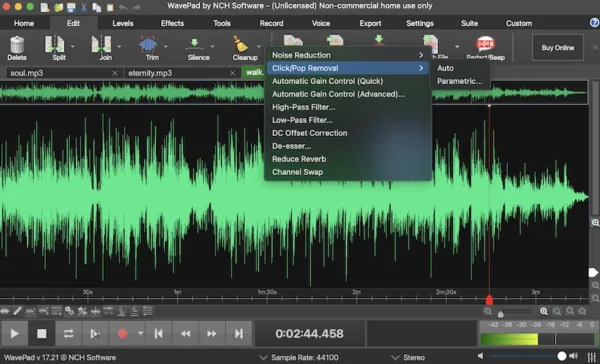The width and height of the screenshot is (600, 364).
Task: Open the Split dropdown arrow
Action: tap(72, 47)
